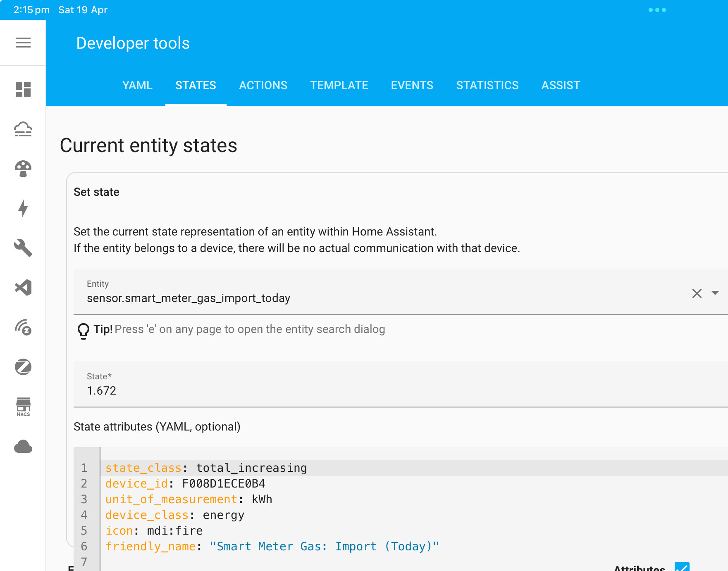
Task: Open HACS from the sidebar
Action: (23, 407)
